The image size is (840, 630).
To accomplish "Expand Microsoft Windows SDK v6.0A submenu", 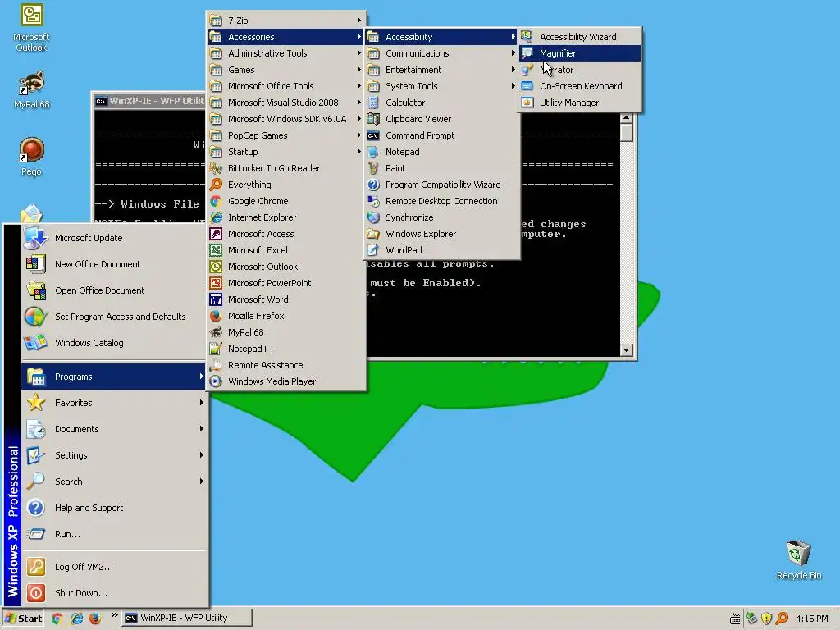I will pos(286,119).
